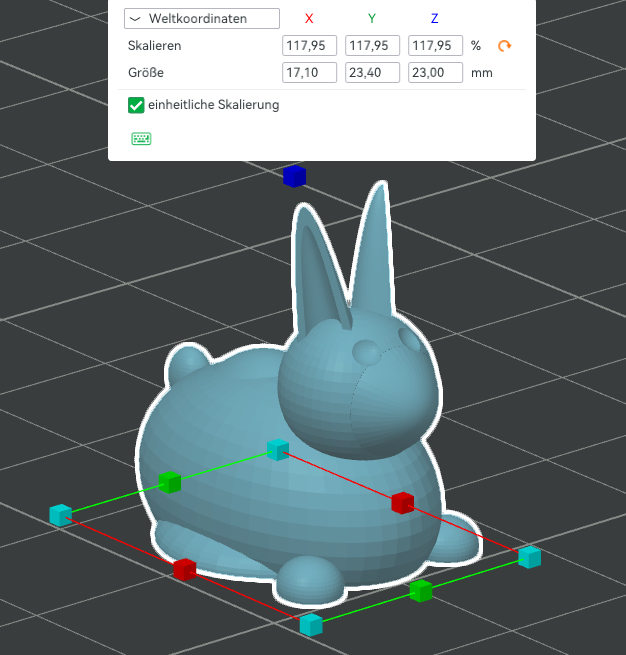
Task: Select the red X handle at front-left edge
Action: (x=185, y=569)
